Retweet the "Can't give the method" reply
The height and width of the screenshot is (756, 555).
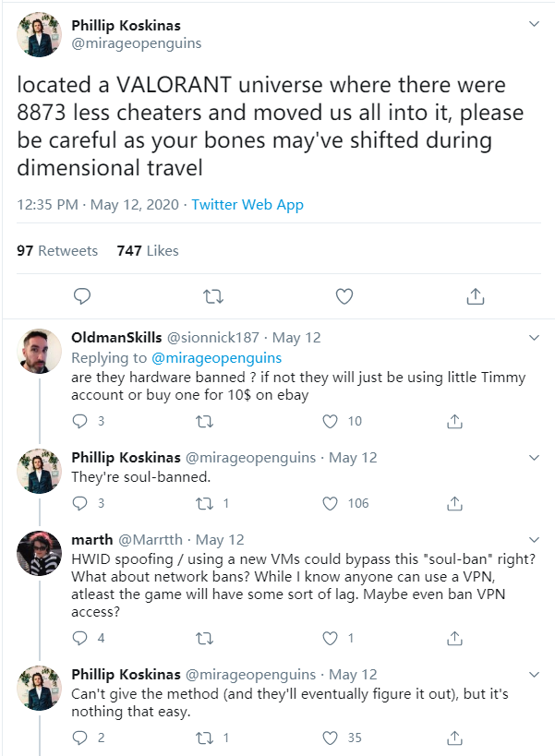click(205, 738)
